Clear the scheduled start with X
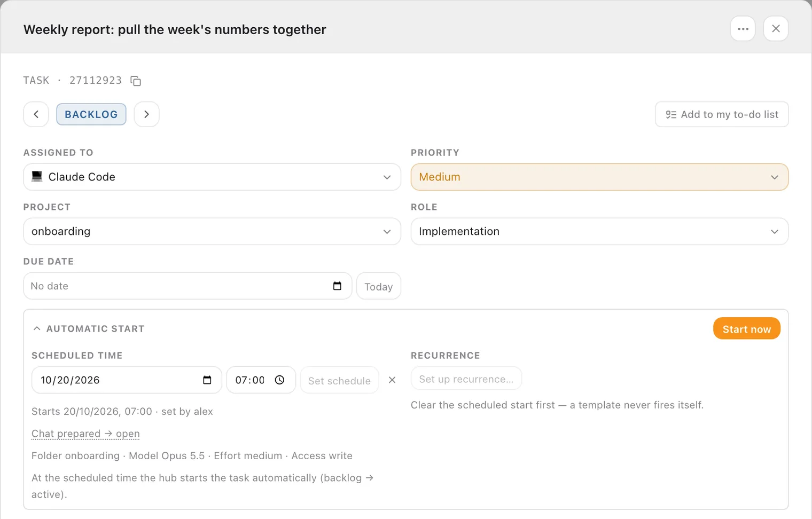Image resolution: width=812 pixels, height=519 pixels. click(392, 380)
